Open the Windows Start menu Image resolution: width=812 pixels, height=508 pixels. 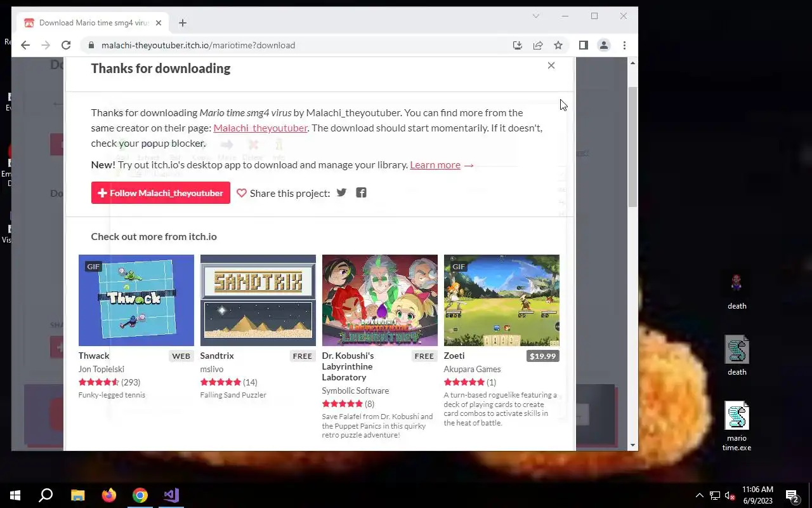[15, 495]
